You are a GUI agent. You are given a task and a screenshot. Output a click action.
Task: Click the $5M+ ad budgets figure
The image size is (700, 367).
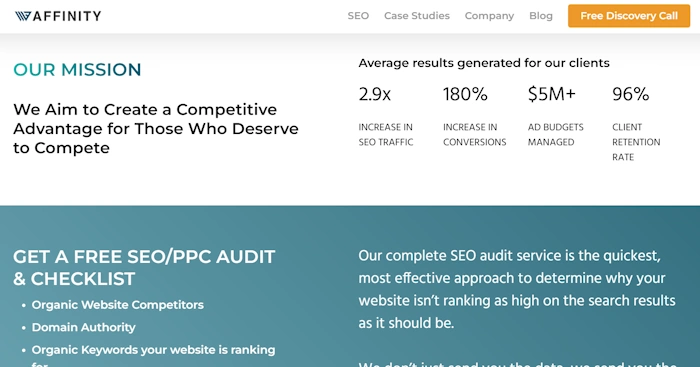tap(551, 94)
